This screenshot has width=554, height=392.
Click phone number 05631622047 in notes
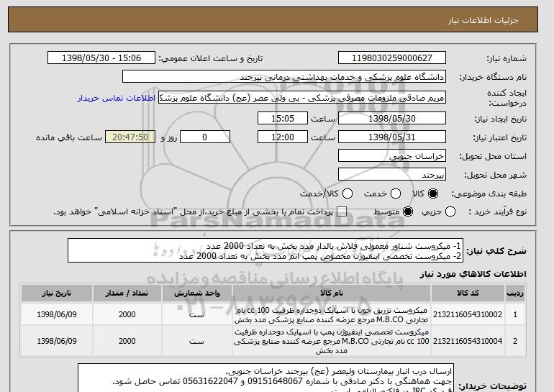[210, 382]
